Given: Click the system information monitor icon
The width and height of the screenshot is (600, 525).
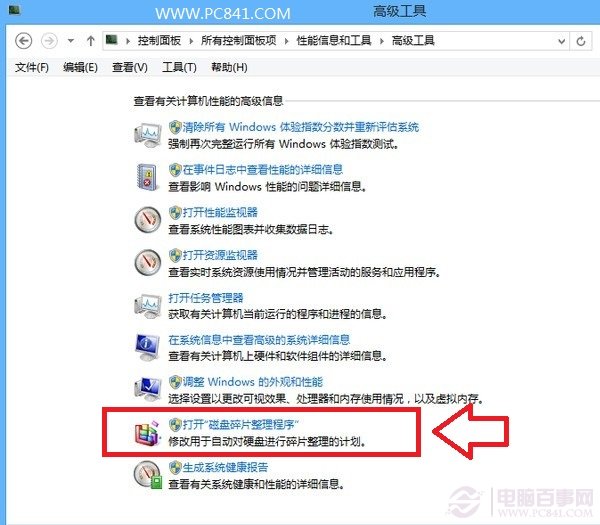Looking at the screenshot, I should 148,347.
